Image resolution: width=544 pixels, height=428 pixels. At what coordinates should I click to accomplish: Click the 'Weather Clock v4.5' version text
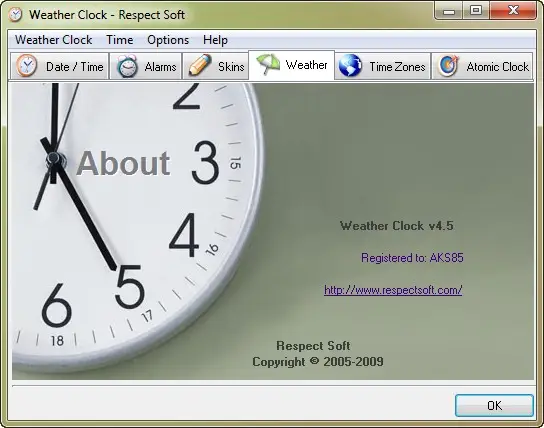397,226
